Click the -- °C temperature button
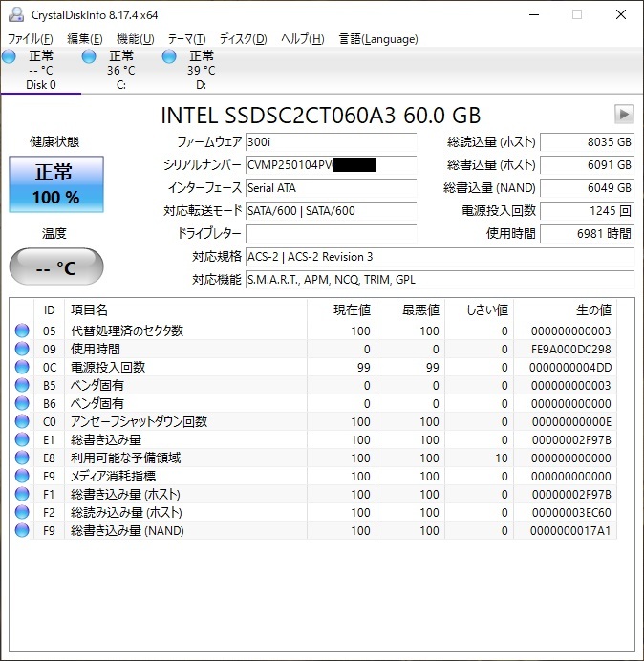 (56, 267)
